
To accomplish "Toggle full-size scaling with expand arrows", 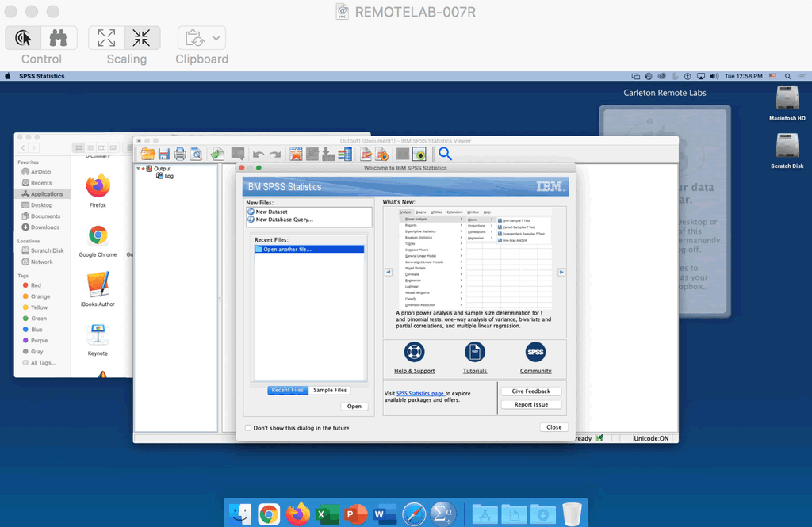I will click(106, 38).
